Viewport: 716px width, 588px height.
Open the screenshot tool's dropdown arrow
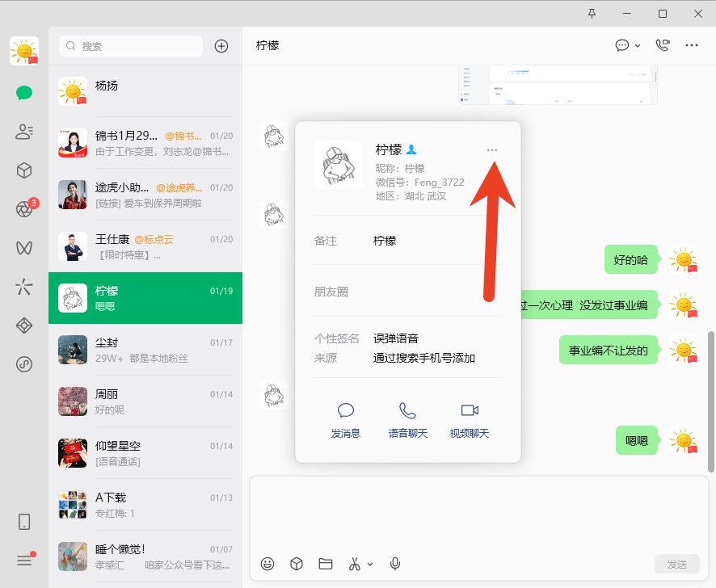pos(371,564)
